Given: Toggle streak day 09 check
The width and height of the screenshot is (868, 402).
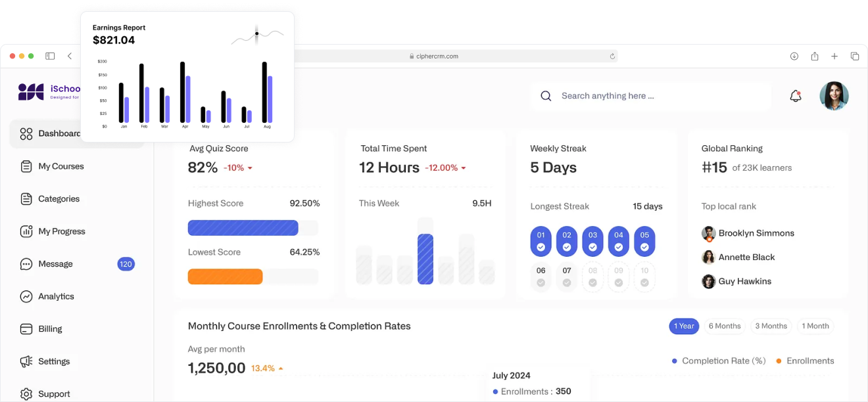Looking at the screenshot, I should coord(619,283).
